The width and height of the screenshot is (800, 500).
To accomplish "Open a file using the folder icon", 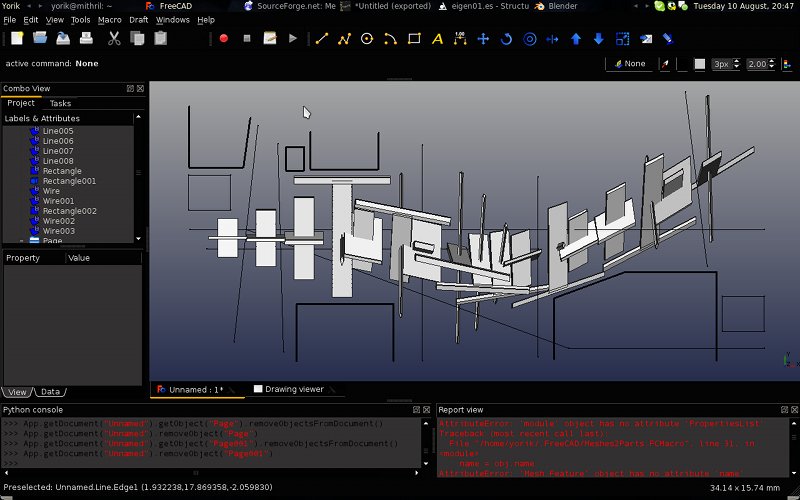I will [x=40, y=39].
